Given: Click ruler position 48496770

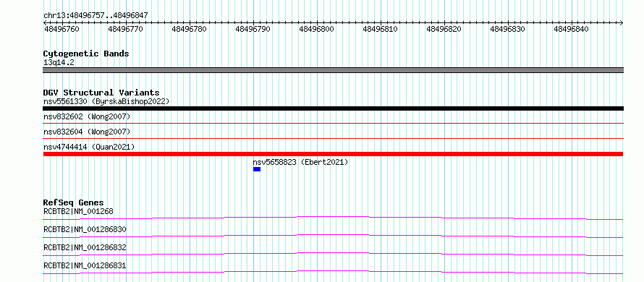Looking at the screenshot, I should pyautogui.click(x=125, y=29).
